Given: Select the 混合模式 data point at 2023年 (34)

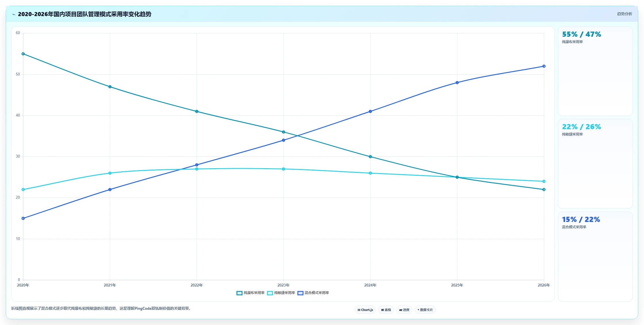Looking at the screenshot, I should coord(283,140).
